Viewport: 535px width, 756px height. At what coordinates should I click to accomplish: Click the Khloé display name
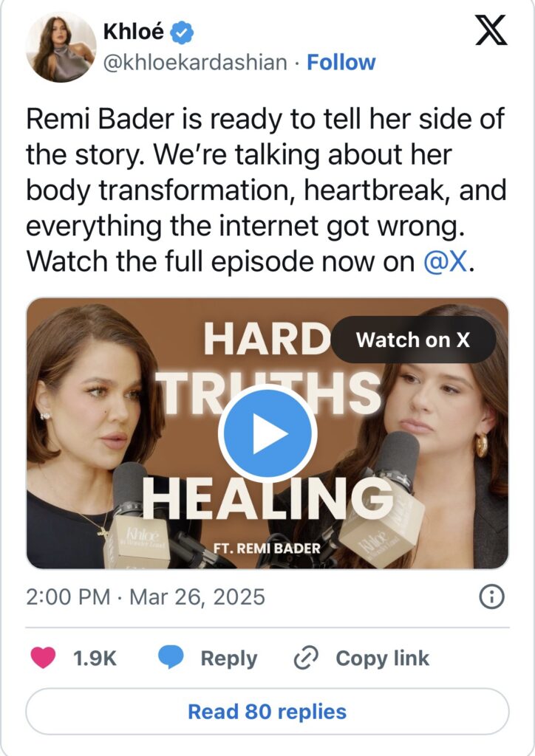tap(134, 32)
